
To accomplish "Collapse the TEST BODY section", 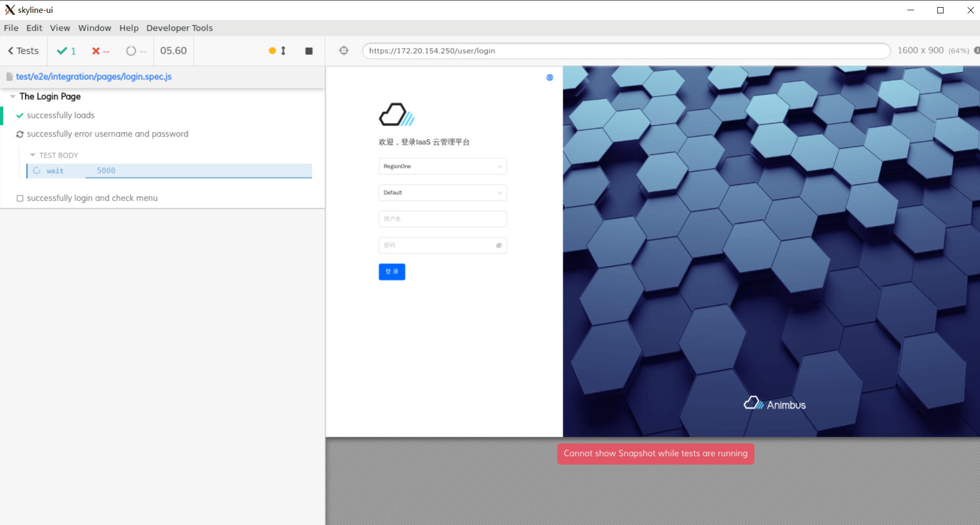I will tap(33, 155).
